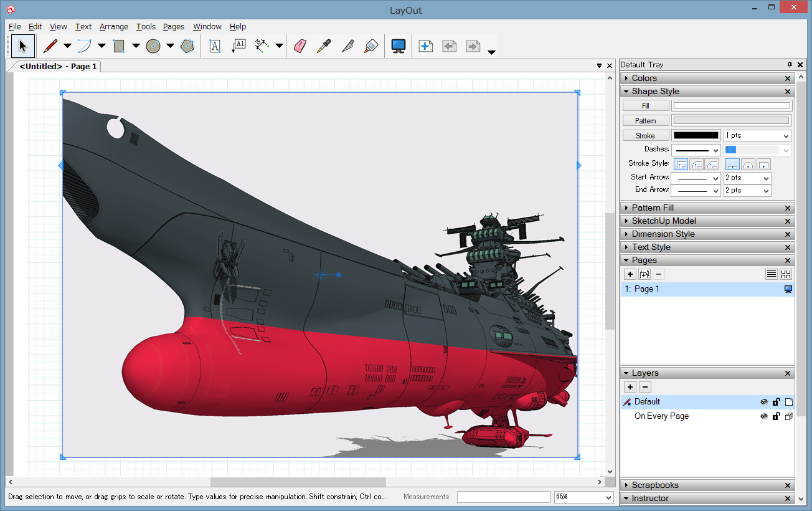Select the Untitled - Page 1 document tab

click(x=58, y=66)
